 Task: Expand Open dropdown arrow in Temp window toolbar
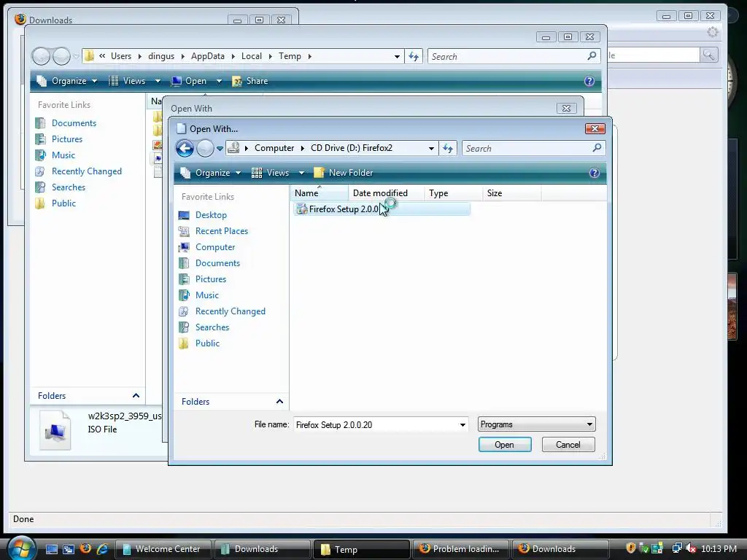point(219,81)
